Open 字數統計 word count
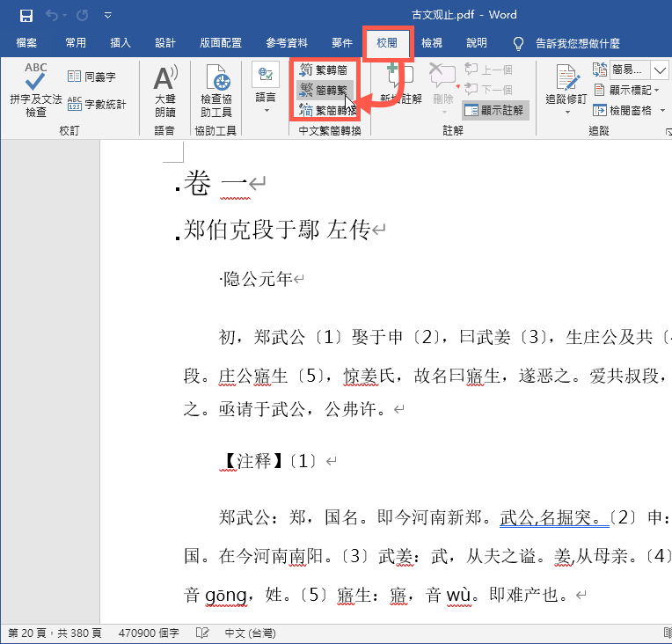Screen dimensions: 672x644 [97, 104]
